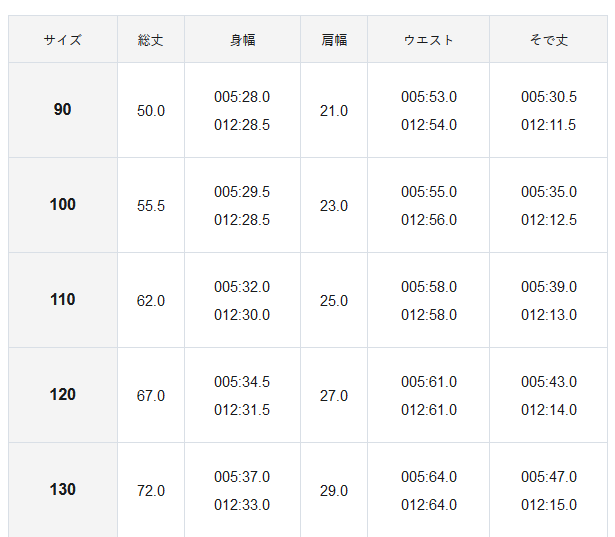Click 012:61.0 in the ウエスト column

tap(429, 410)
